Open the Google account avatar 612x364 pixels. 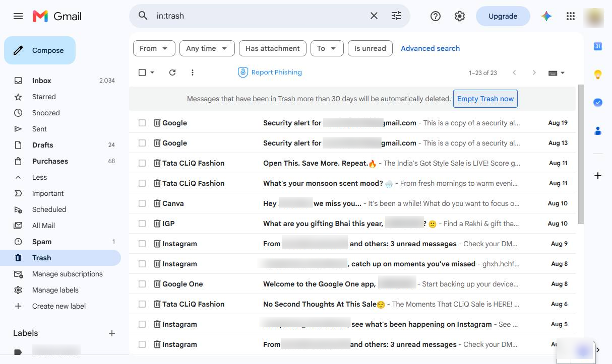[593, 17]
